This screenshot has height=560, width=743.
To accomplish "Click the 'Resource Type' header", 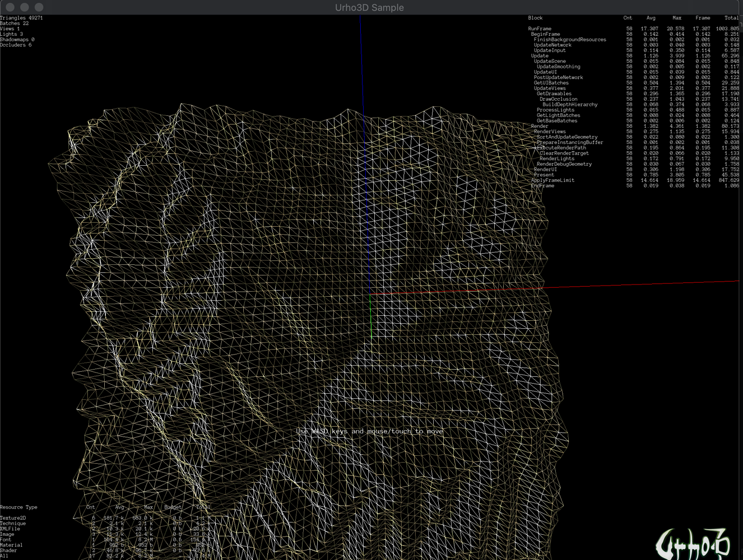I will (18, 507).
